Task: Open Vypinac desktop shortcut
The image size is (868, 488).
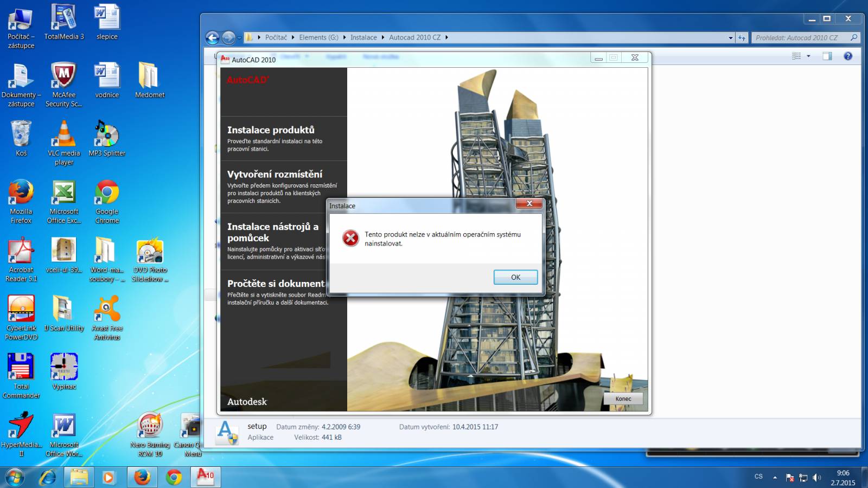Action: 64,372
